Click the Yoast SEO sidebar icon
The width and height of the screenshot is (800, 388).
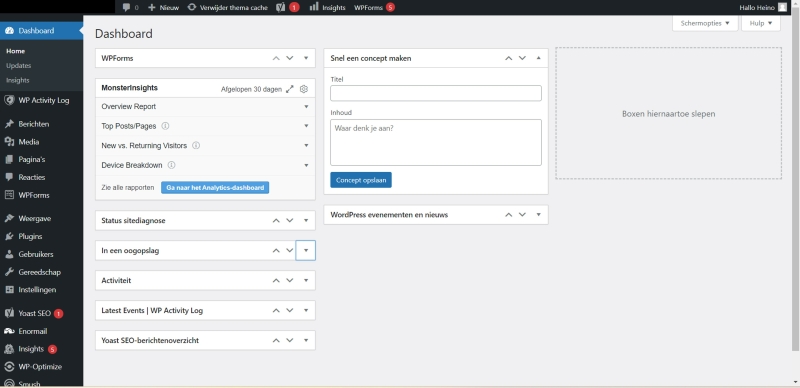(9, 313)
